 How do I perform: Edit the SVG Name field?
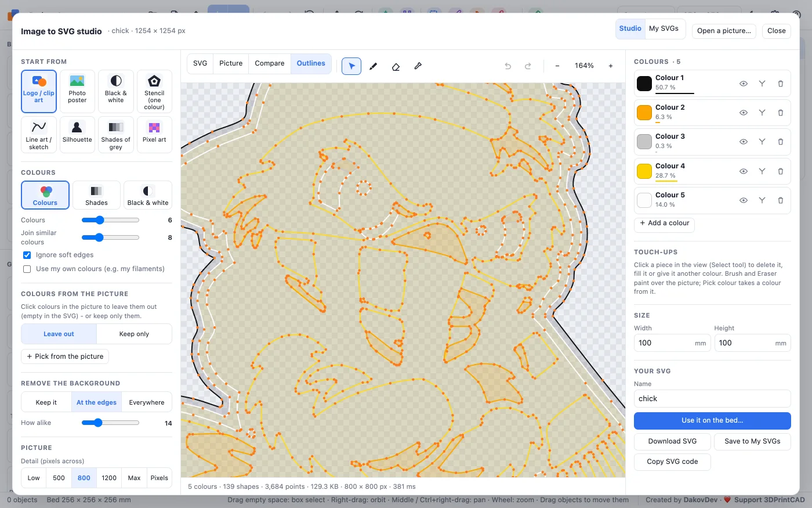click(712, 399)
